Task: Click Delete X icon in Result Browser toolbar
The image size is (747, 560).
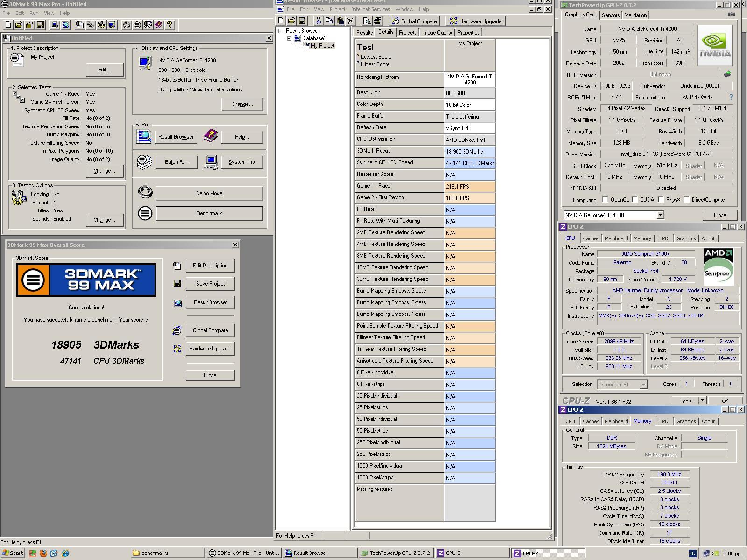Action: coord(351,21)
